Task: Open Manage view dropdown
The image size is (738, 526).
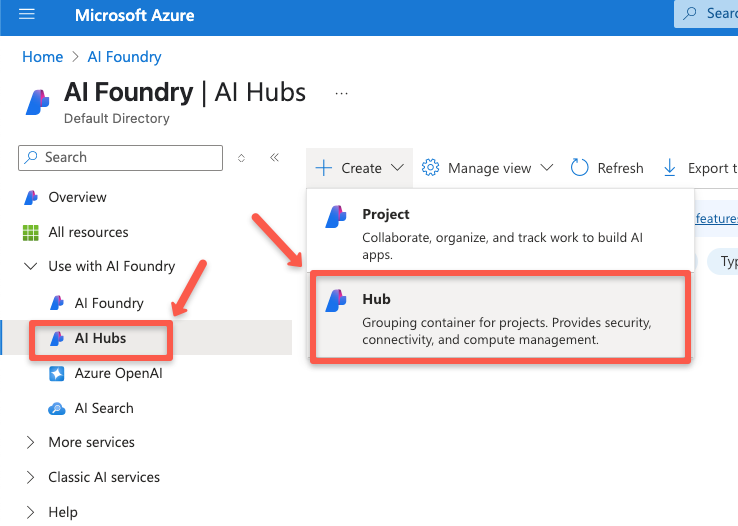Action: point(487,168)
